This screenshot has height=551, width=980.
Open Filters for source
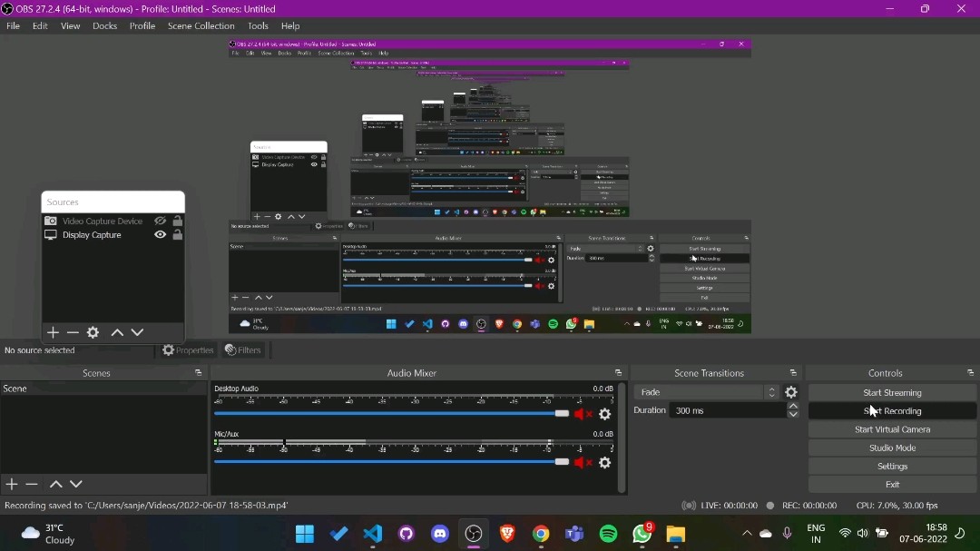click(242, 349)
